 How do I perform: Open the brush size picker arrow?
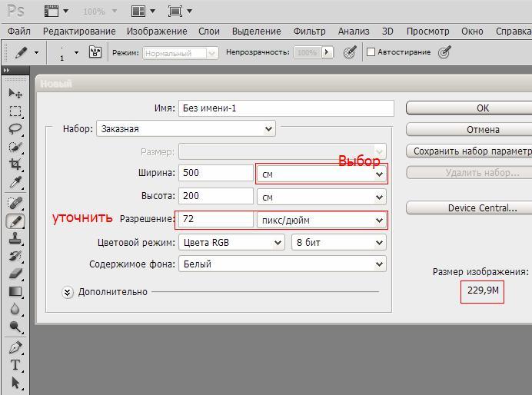tap(76, 52)
